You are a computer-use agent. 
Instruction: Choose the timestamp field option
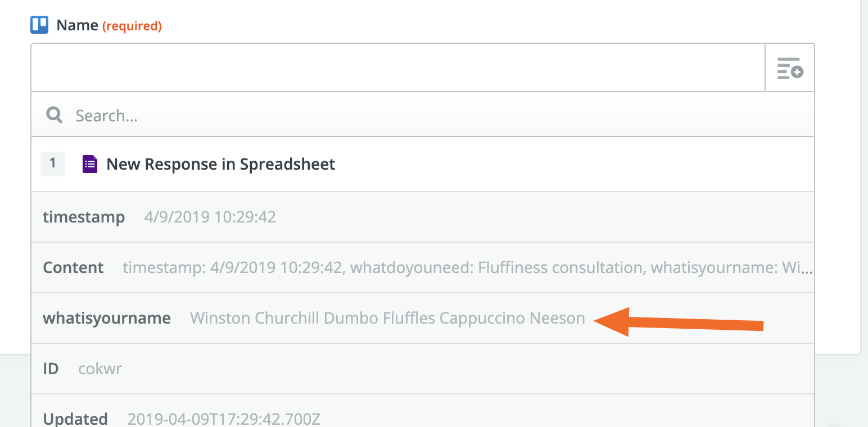tap(423, 217)
